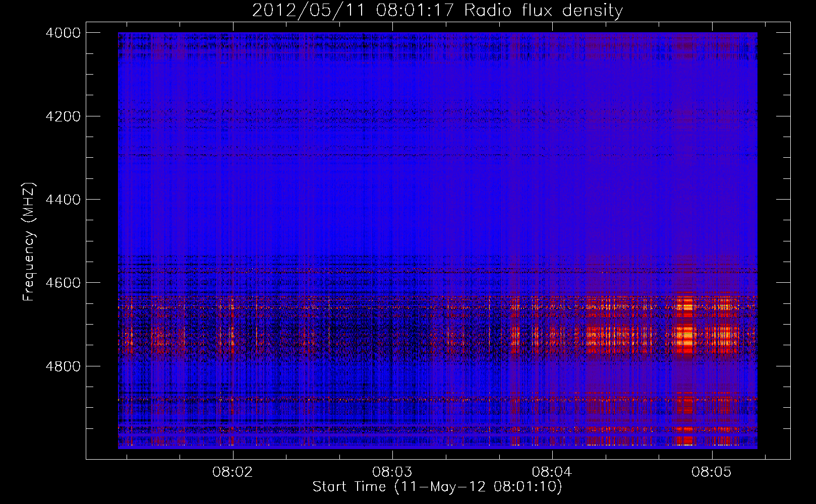Click the "Start Time (11-May-12 08:01:10)" label
The width and height of the screenshot is (816, 504).
[x=437, y=487]
